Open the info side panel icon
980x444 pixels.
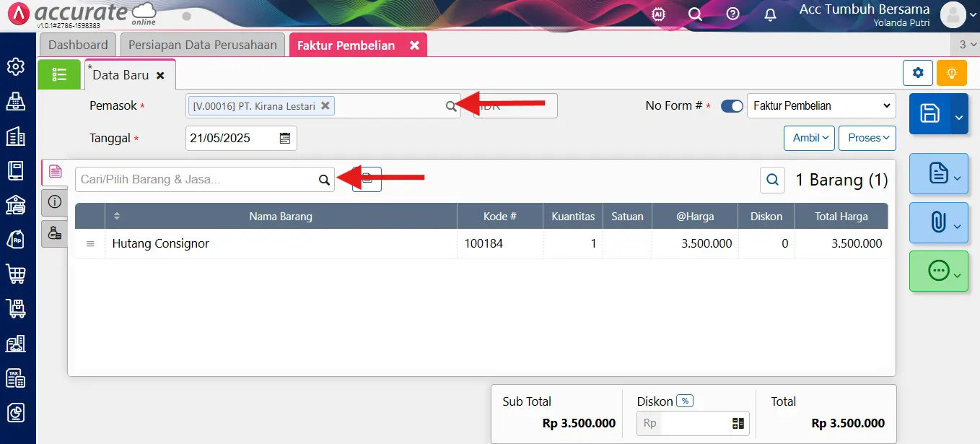tap(54, 202)
